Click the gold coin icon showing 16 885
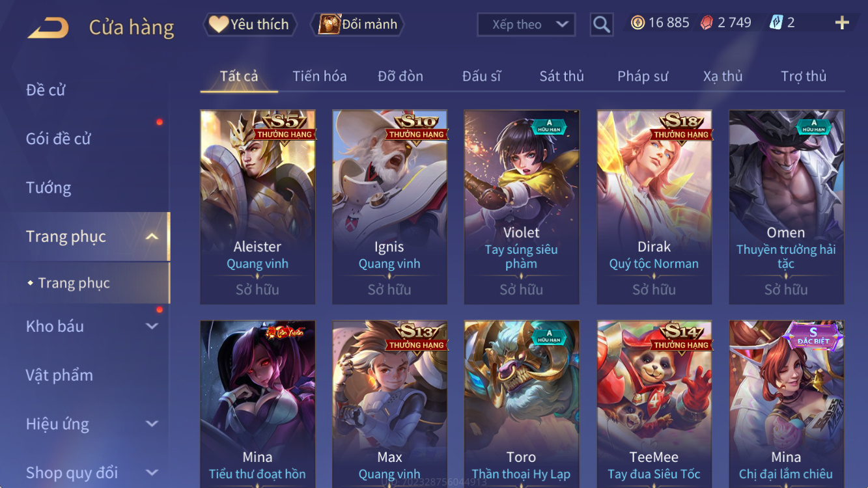The height and width of the screenshot is (488, 868). 637,23
